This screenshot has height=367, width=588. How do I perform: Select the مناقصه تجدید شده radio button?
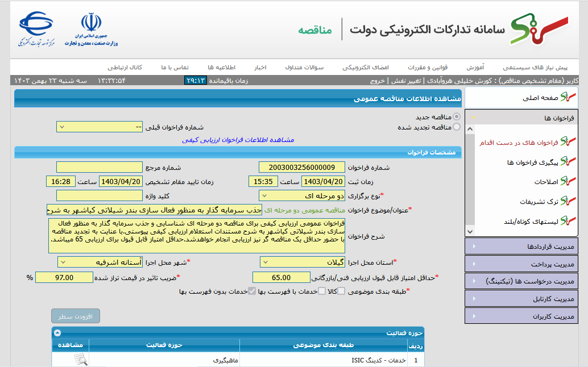tap(457, 127)
